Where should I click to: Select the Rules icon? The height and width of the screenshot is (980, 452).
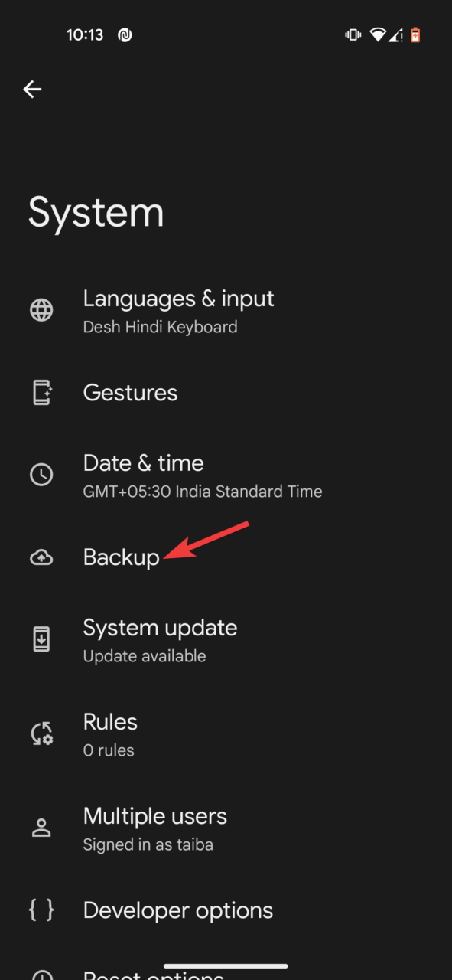click(x=41, y=733)
